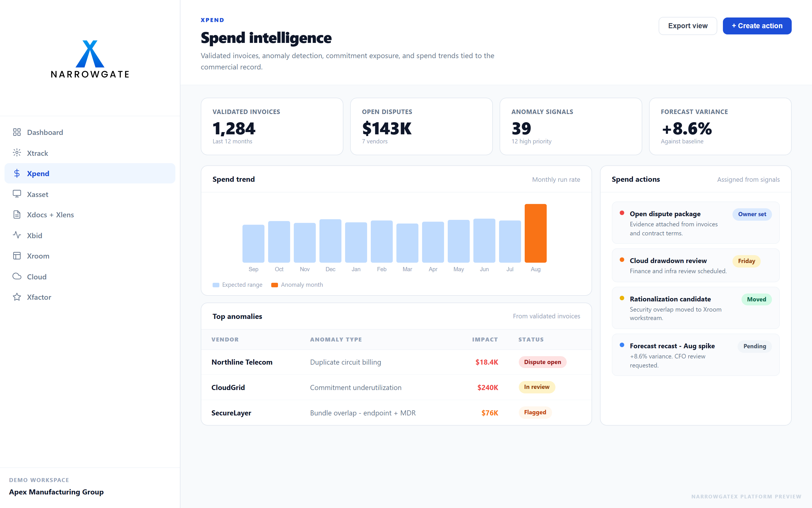The height and width of the screenshot is (508, 812).
Task: Open the Rationalization candidate action
Action: click(x=696, y=308)
